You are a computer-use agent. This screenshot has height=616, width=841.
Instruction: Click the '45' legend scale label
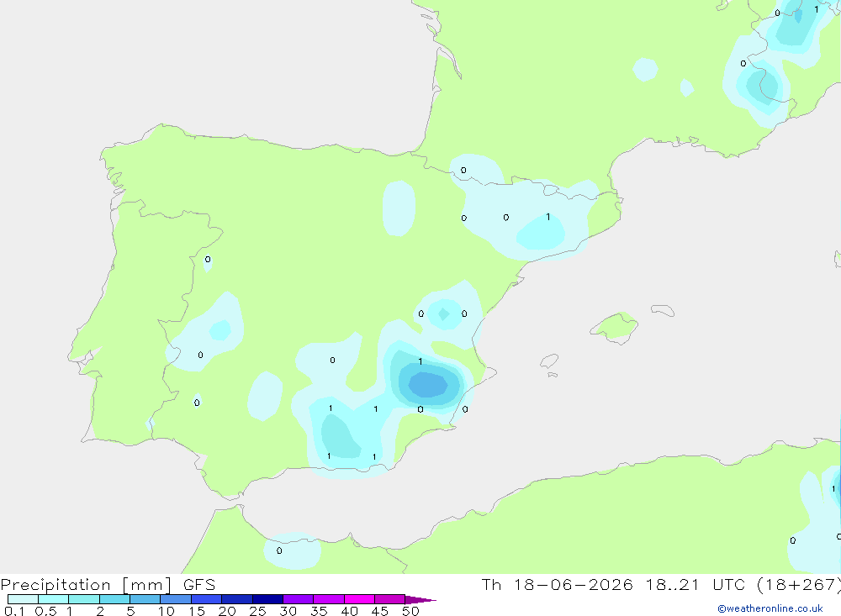click(x=380, y=611)
